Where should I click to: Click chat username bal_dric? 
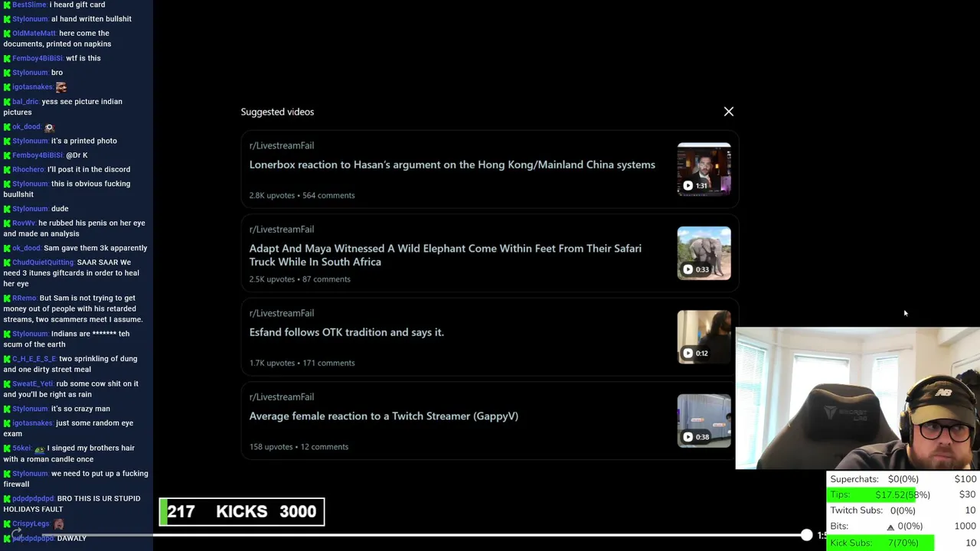[x=25, y=102]
